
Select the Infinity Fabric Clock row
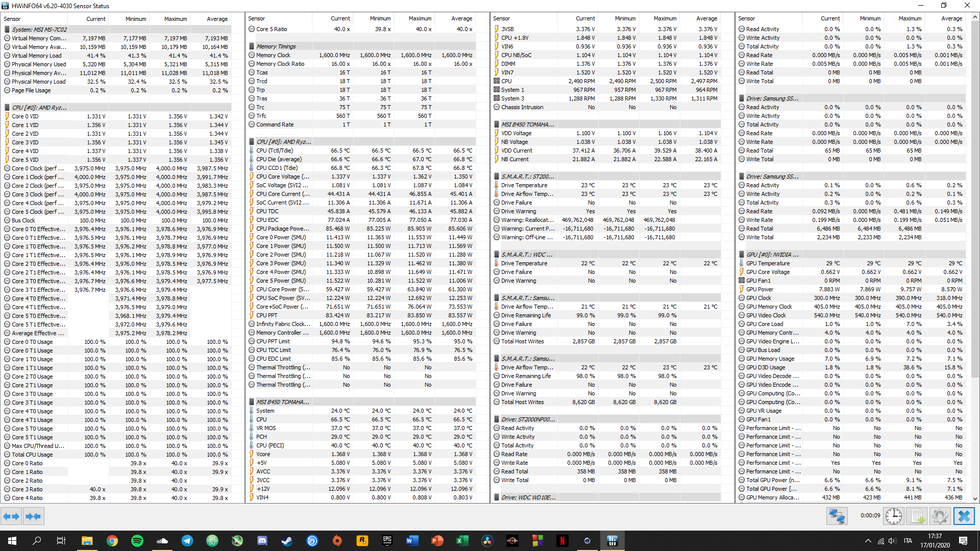click(x=362, y=324)
